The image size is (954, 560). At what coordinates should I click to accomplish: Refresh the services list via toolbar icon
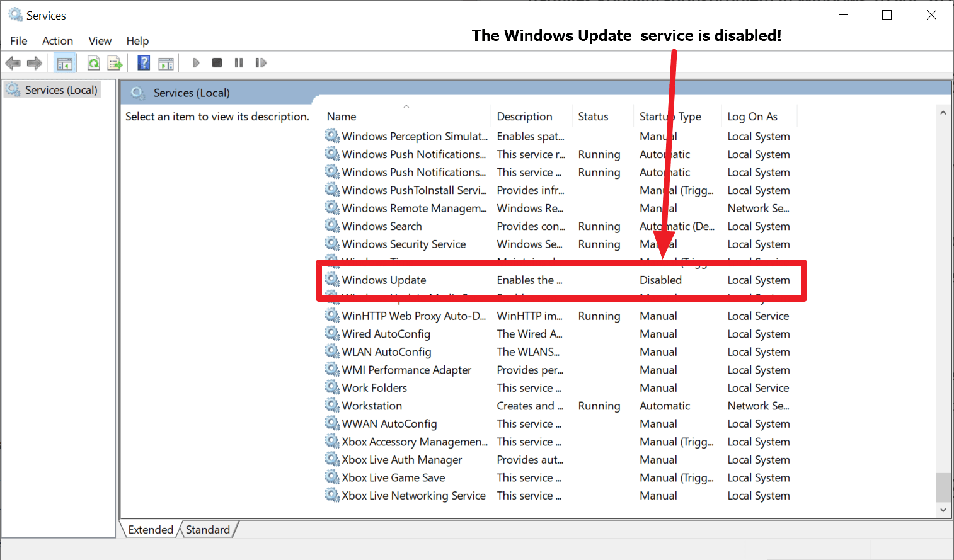(93, 63)
